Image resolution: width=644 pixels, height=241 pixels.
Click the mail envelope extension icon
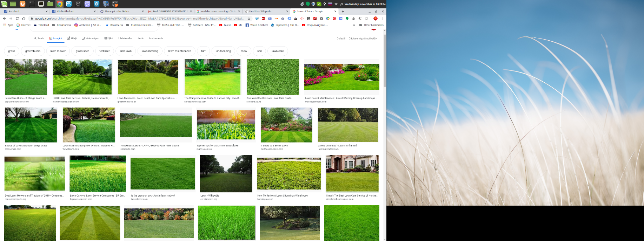click(321, 19)
